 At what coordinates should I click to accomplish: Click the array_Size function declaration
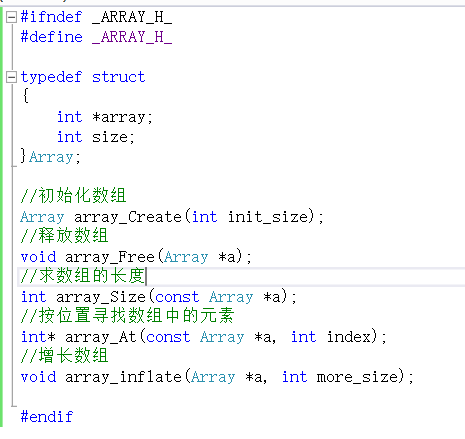[159, 297]
